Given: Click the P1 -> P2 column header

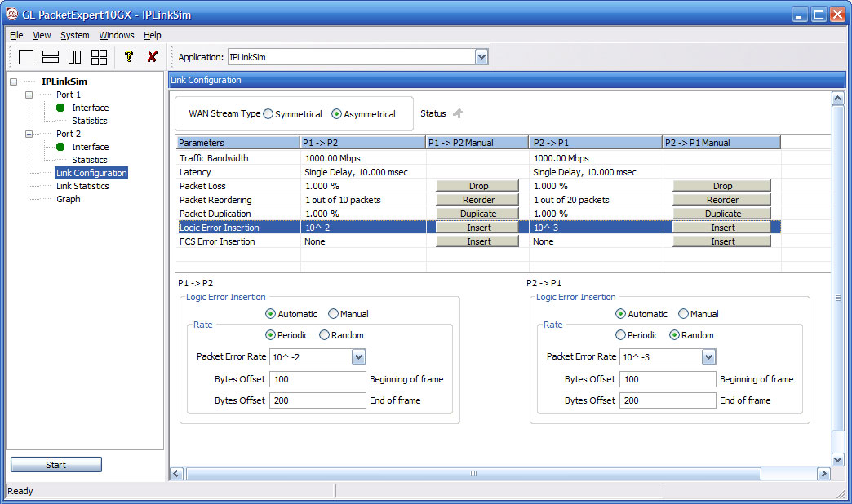Looking at the screenshot, I should [362, 142].
